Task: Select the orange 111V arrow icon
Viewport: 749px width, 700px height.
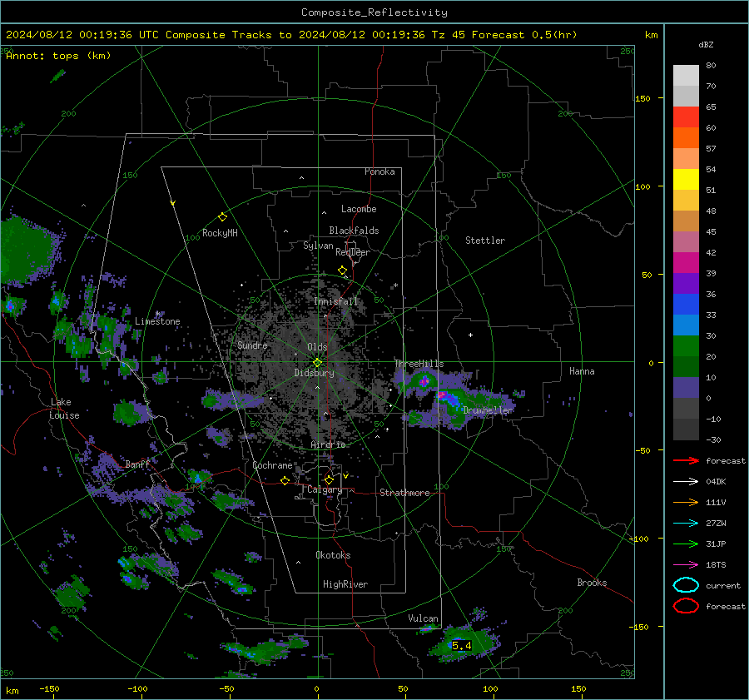Action: click(686, 502)
